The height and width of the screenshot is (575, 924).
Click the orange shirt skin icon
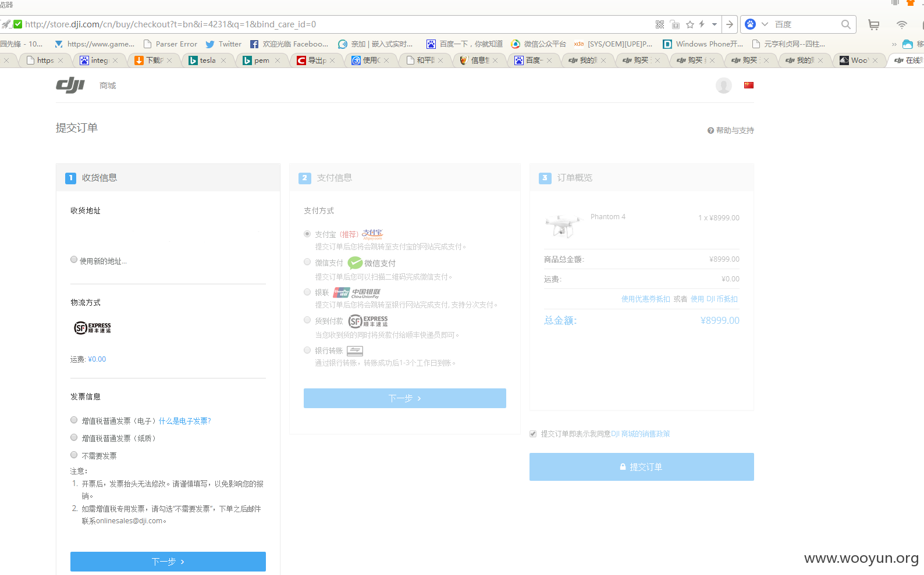[x=911, y=3]
